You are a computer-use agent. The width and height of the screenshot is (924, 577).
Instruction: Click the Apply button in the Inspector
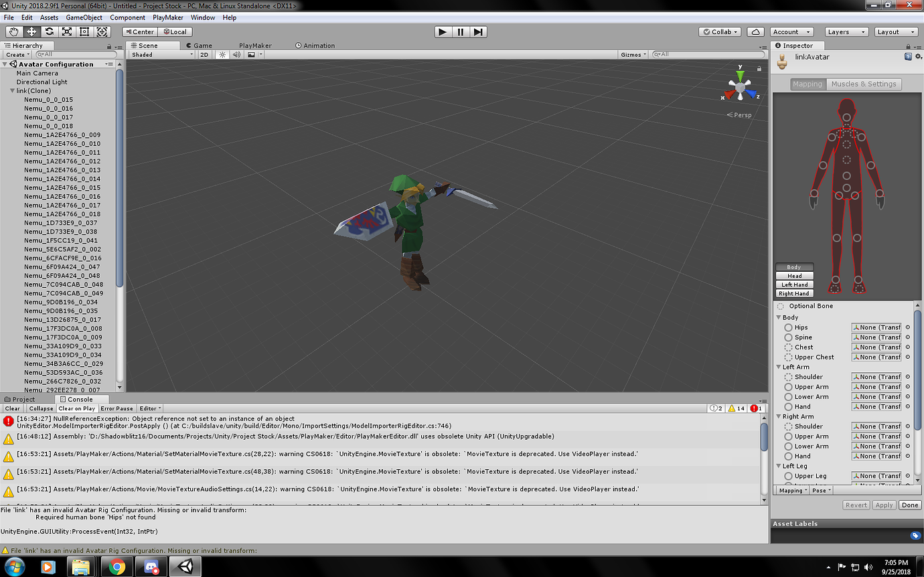[x=884, y=505]
